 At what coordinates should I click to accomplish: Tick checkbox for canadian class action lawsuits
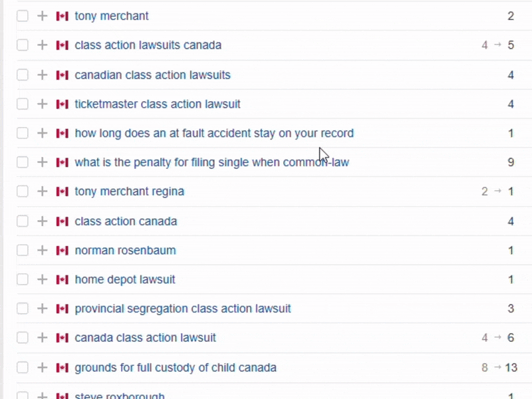pyautogui.click(x=23, y=74)
